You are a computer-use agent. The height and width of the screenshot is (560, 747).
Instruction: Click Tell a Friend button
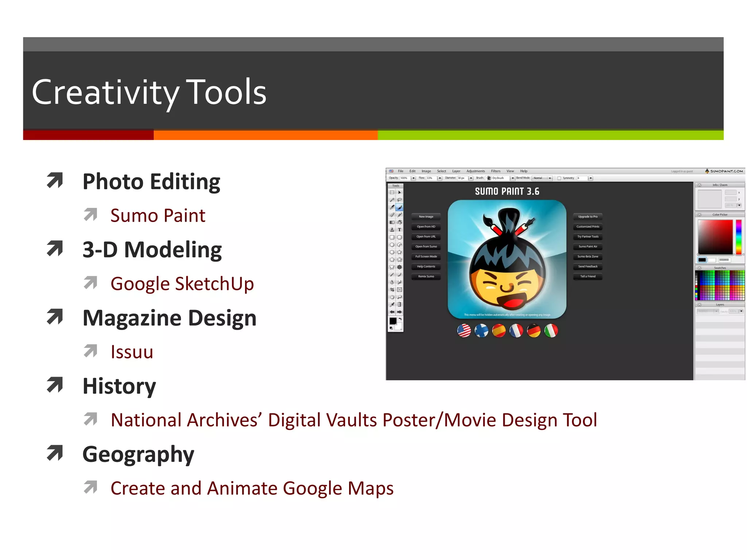tap(588, 276)
